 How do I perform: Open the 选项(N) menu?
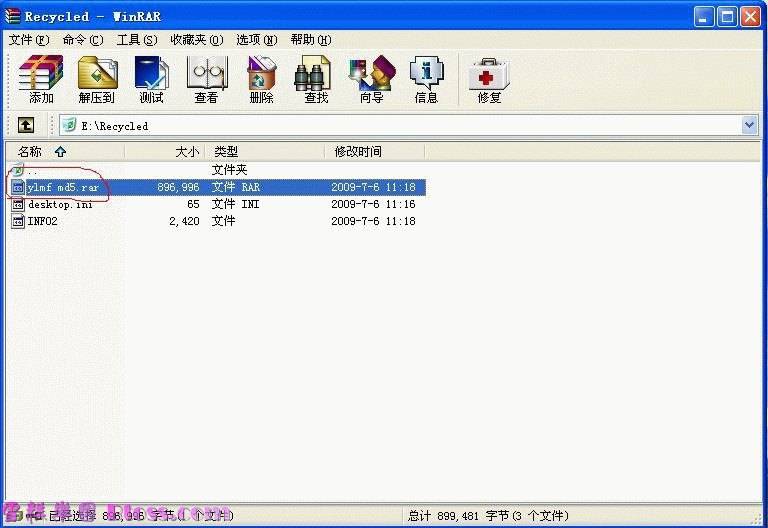(x=257, y=40)
